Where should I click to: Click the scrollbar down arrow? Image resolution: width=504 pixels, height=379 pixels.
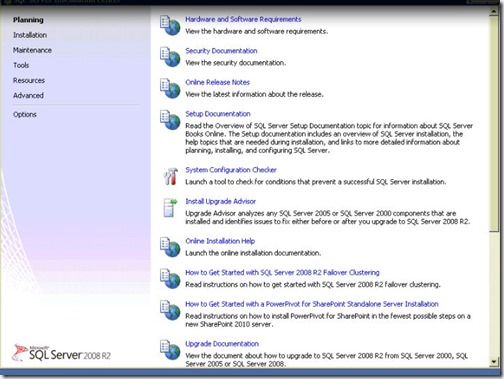point(494,361)
